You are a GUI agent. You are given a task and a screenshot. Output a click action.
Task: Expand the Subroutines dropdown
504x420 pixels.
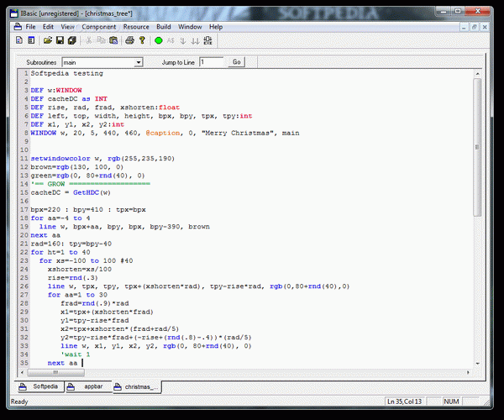pos(139,62)
